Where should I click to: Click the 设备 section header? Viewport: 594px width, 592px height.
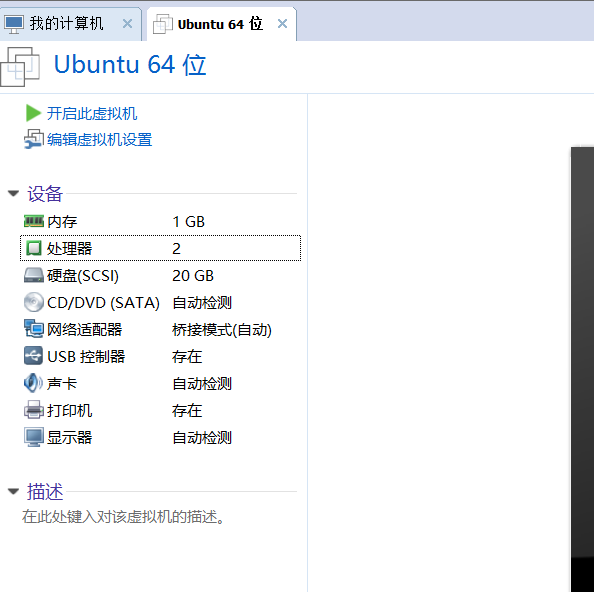click(x=45, y=194)
